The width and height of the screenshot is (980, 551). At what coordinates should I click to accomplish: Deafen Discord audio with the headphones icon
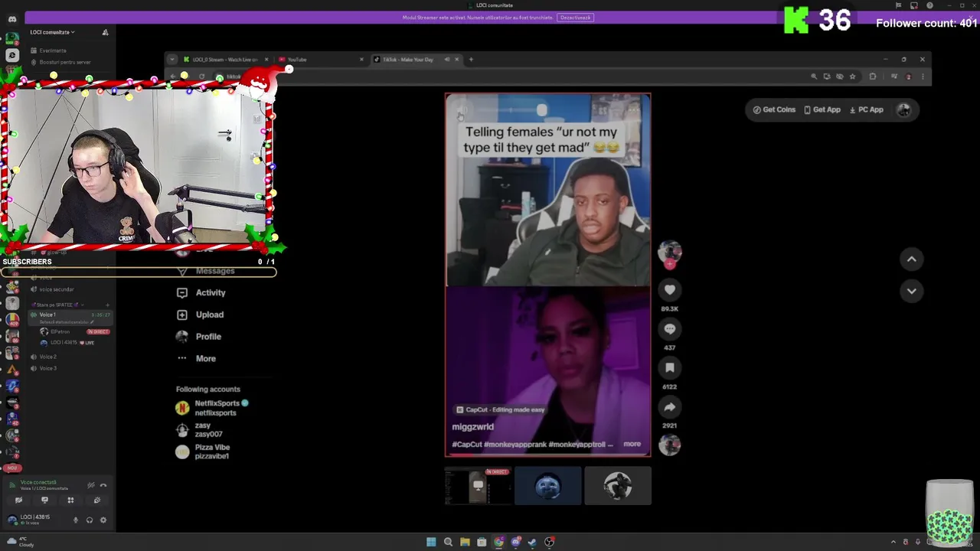90,520
